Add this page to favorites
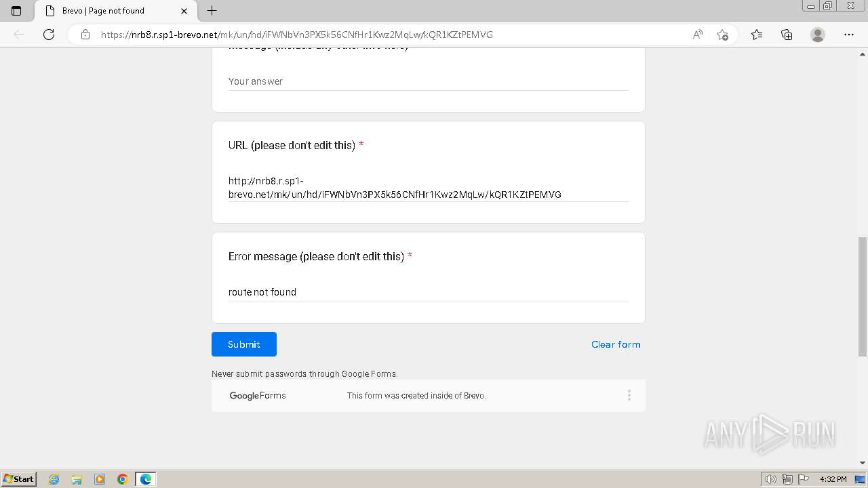This screenshot has height=488, width=868. [722, 35]
